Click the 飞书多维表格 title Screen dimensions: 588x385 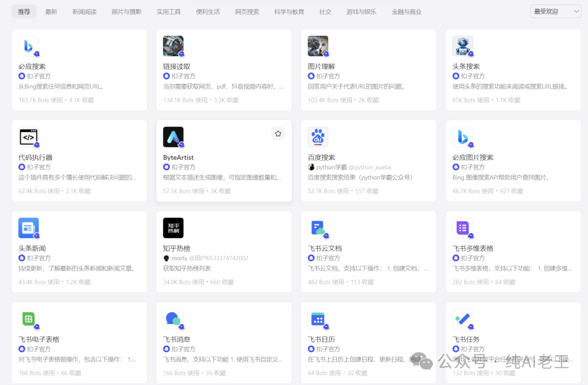[473, 248]
